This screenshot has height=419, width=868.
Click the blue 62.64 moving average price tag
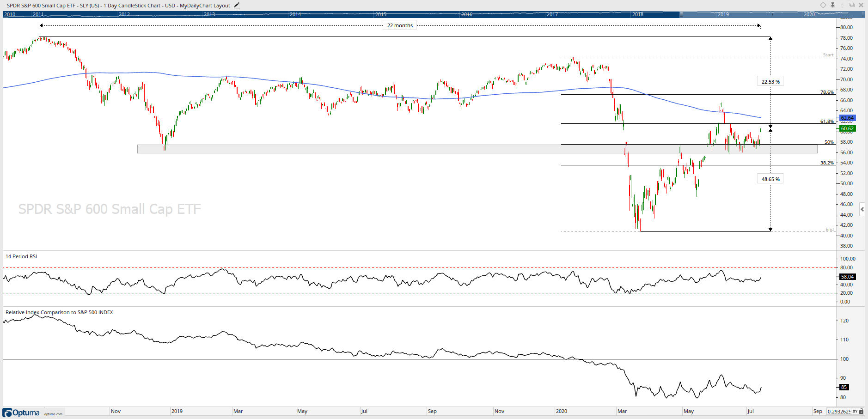click(847, 118)
